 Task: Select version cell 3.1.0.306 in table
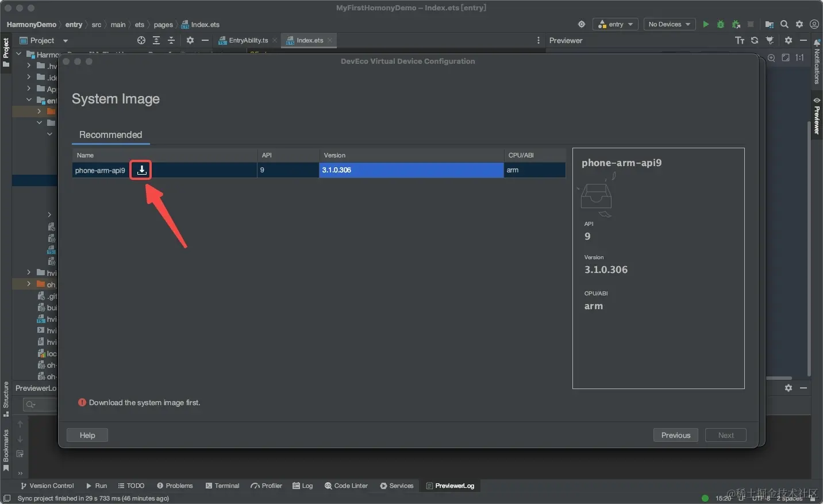pos(411,170)
